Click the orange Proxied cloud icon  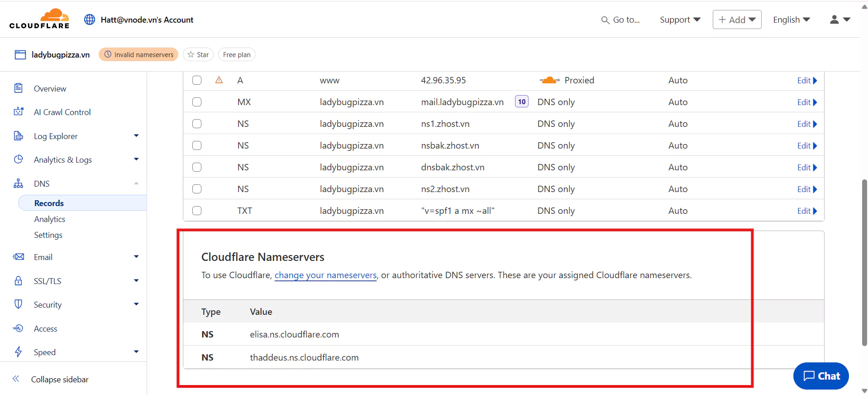549,80
